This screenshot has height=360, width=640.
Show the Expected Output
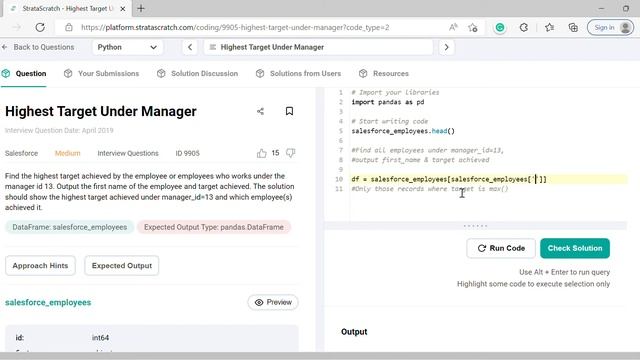[122, 266]
